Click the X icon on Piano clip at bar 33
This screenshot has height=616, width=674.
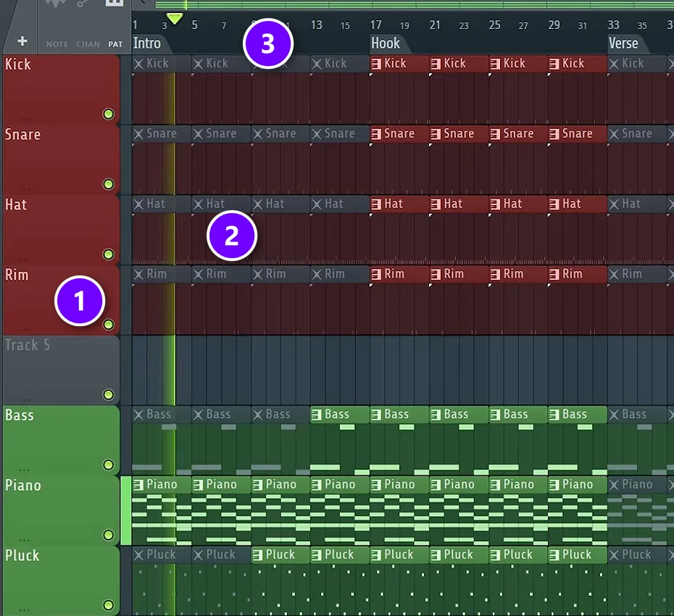tap(614, 485)
